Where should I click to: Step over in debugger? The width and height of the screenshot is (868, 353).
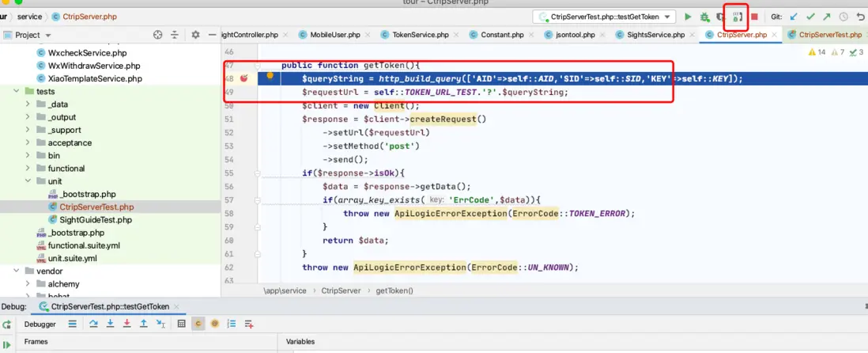[x=93, y=325]
